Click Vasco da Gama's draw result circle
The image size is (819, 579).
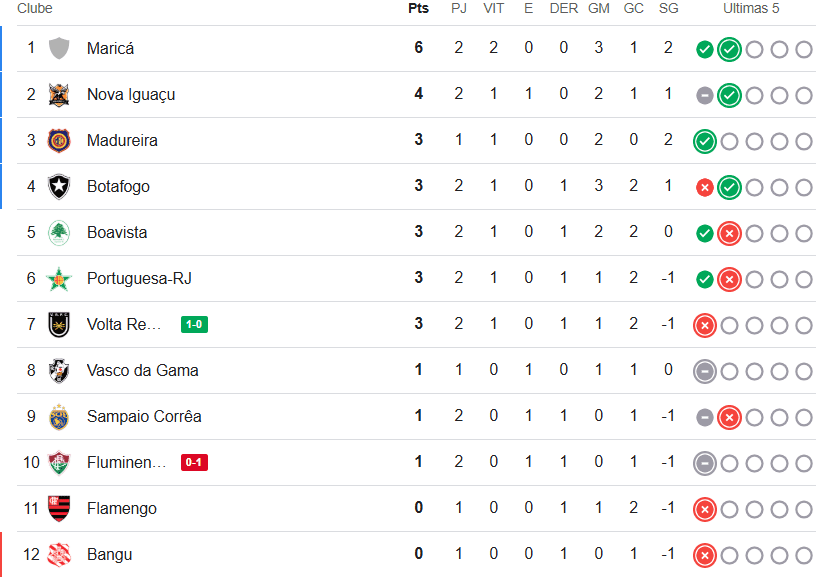coord(705,371)
